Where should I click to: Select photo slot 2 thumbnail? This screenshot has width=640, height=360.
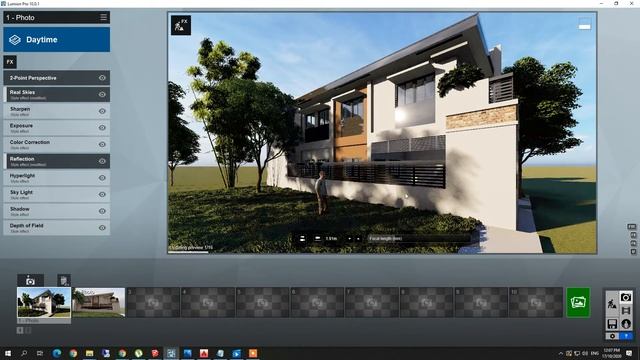pos(99,302)
